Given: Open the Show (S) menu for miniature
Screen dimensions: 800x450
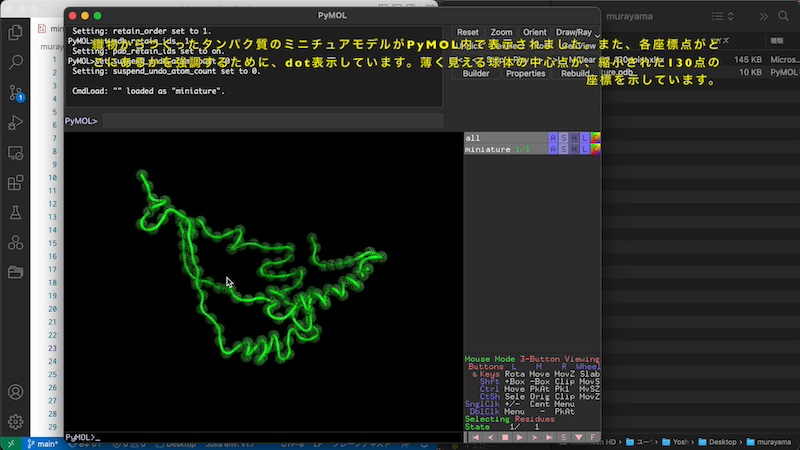Looking at the screenshot, I should coord(563,149).
